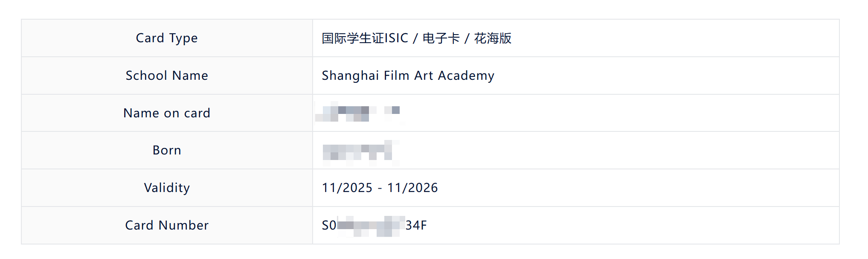
Task: Click the word "Art" in school name
Action: 424,76
